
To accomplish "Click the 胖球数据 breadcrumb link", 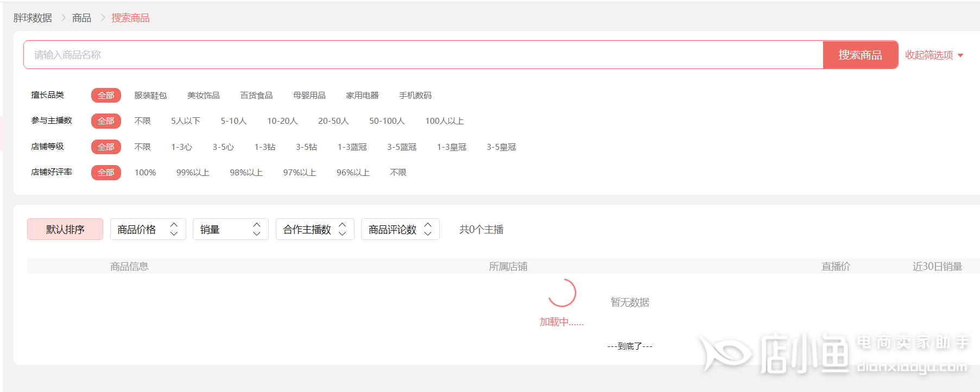I will tap(33, 18).
